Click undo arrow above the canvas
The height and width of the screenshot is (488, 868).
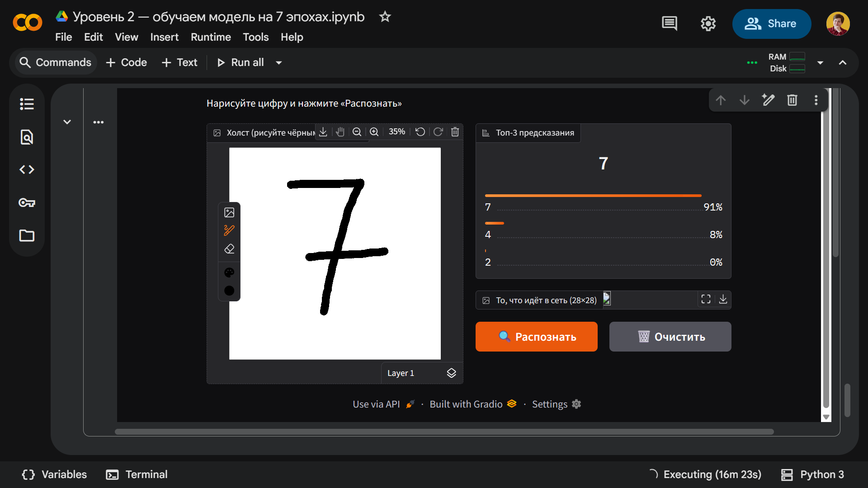tap(420, 132)
